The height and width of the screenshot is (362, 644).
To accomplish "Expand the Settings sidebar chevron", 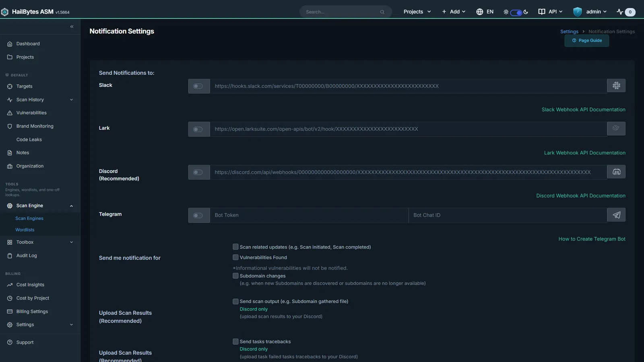I will click(x=71, y=325).
